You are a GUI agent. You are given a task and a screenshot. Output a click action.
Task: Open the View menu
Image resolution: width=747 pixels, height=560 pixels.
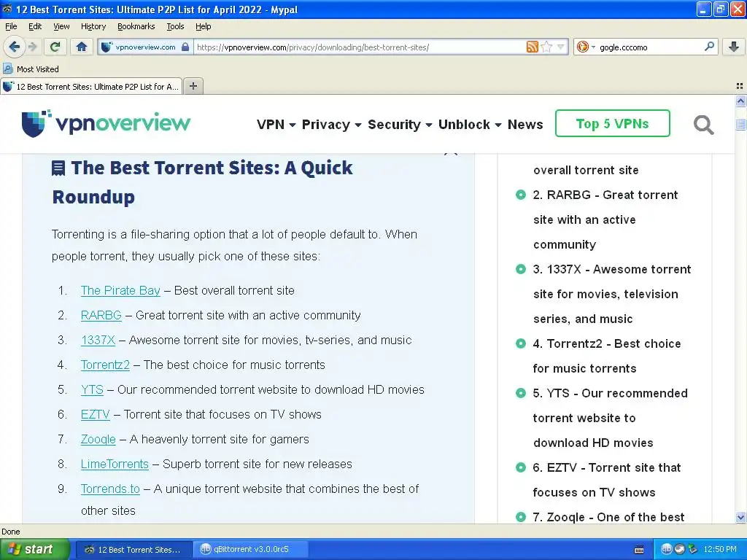tap(61, 26)
